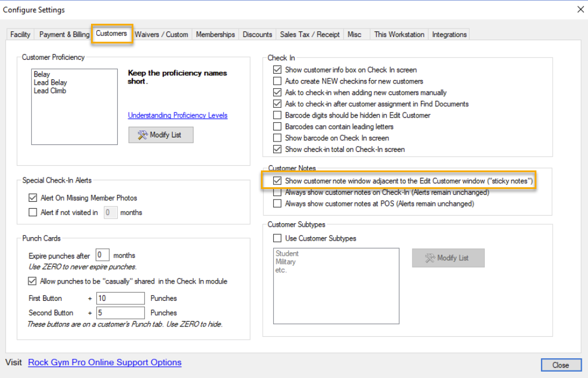Viewport: 588px width, 378px height.
Task: Select the Integrations tab
Action: coord(449,35)
